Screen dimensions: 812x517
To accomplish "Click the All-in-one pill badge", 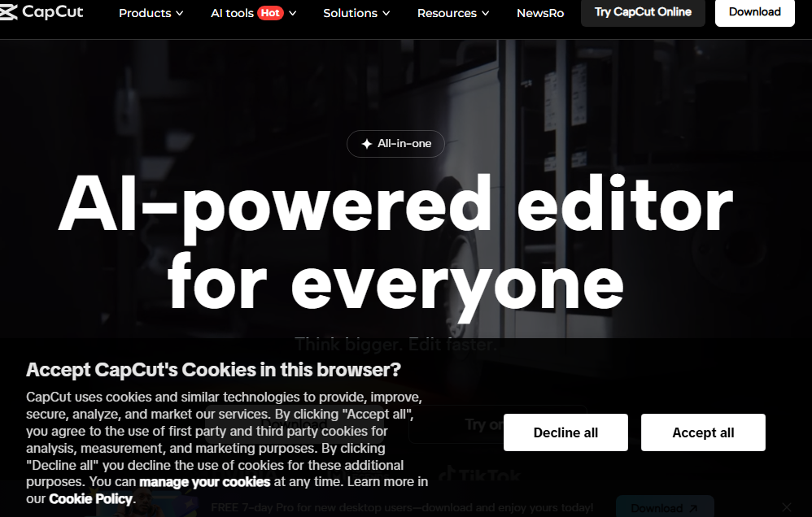I will point(396,144).
